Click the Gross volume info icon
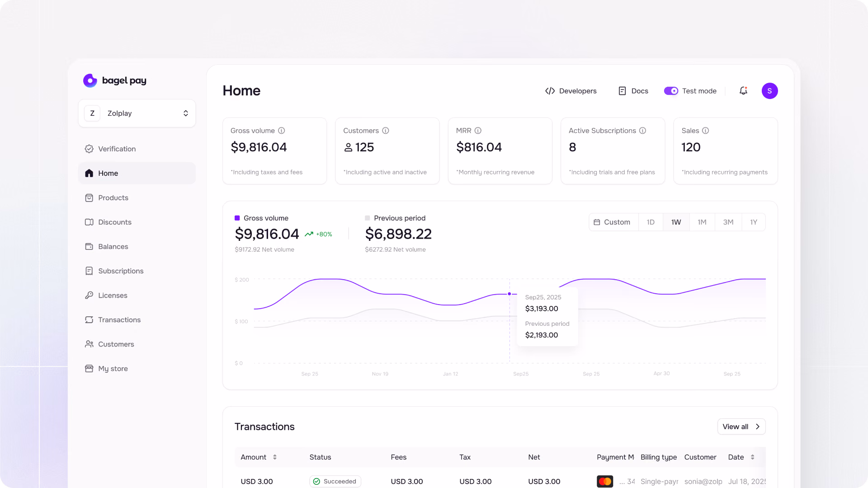 [x=281, y=131]
